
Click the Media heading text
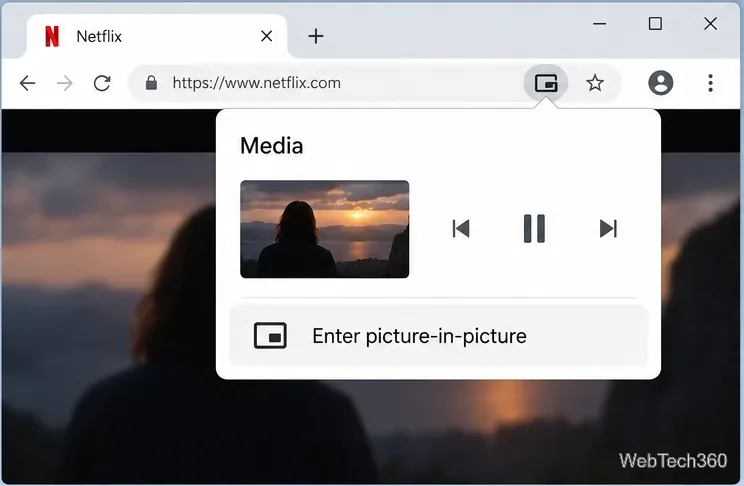coord(271,146)
